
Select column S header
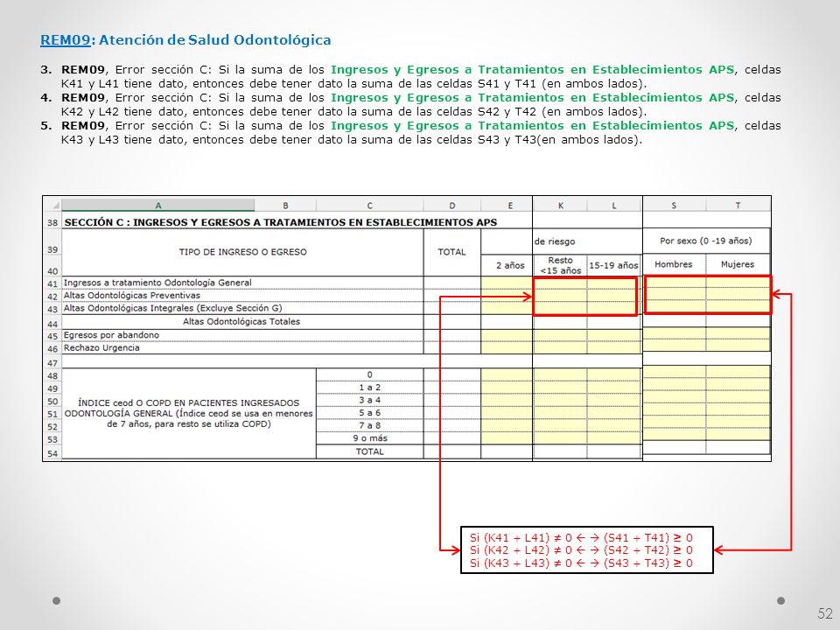[674, 205]
